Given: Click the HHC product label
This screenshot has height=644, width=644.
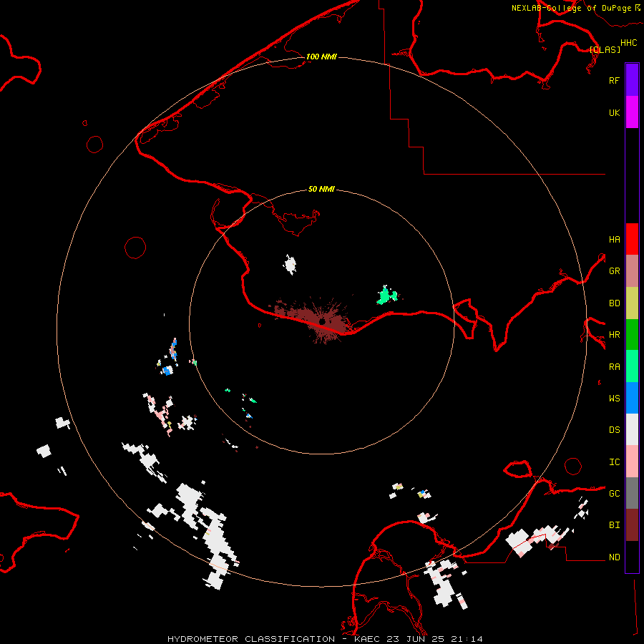Looking at the screenshot, I should [629, 43].
